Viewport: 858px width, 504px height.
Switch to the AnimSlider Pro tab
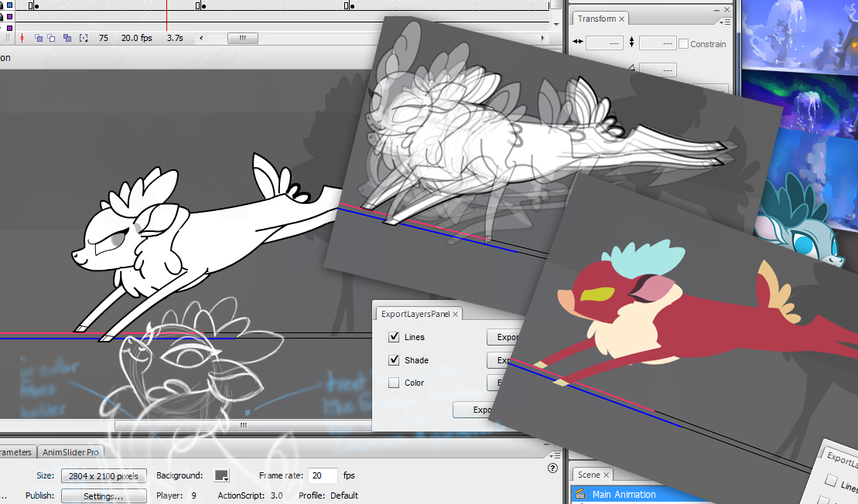click(x=70, y=452)
